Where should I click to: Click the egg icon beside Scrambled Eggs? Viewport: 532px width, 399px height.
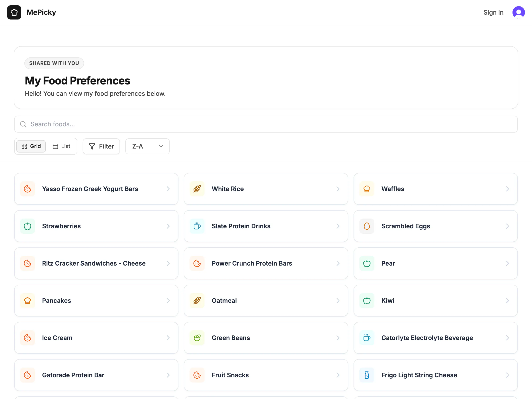[367, 226]
